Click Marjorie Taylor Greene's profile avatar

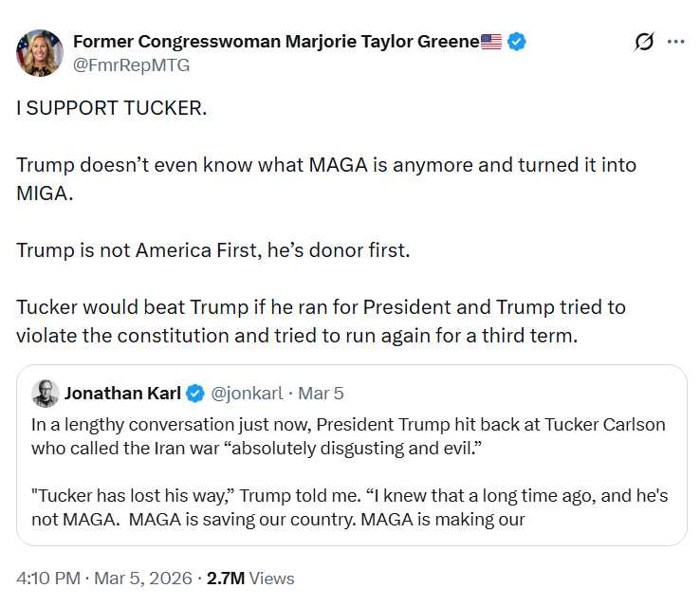40,52
